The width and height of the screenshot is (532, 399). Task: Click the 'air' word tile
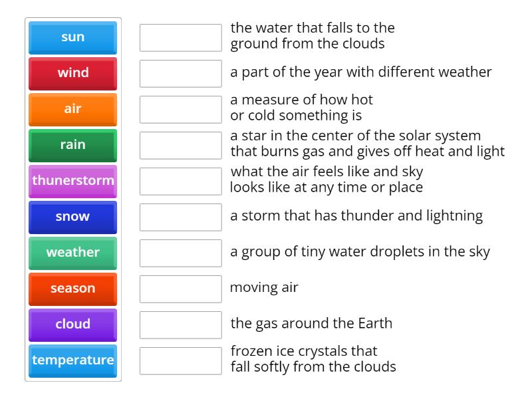72,109
